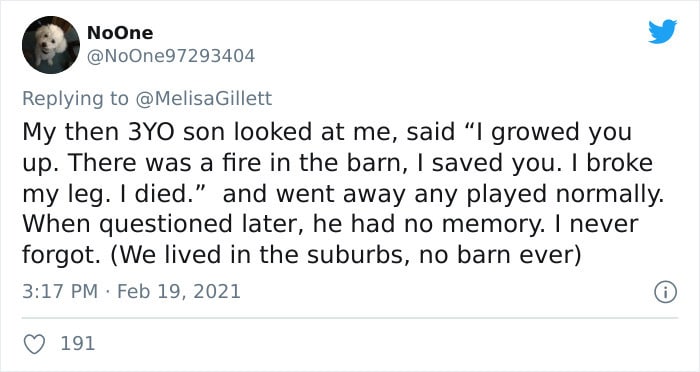The image size is (700, 372).
Task: Click the 'When questioned later' sentence
Action: (163, 225)
